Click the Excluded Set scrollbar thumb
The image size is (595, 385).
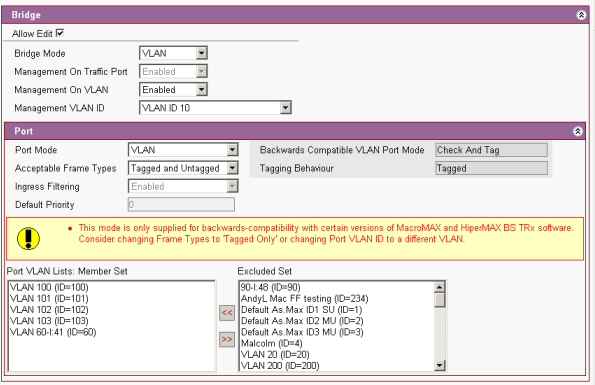point(439,300)
